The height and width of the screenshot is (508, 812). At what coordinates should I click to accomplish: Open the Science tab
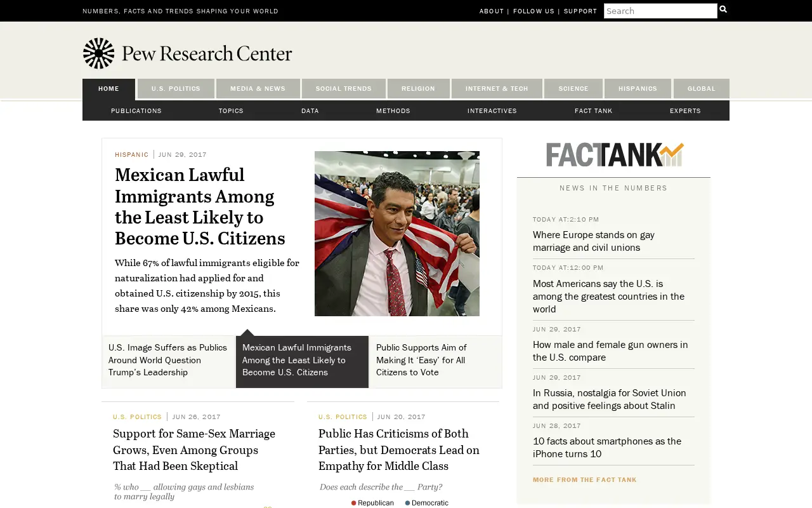click(x=573, y=89)
